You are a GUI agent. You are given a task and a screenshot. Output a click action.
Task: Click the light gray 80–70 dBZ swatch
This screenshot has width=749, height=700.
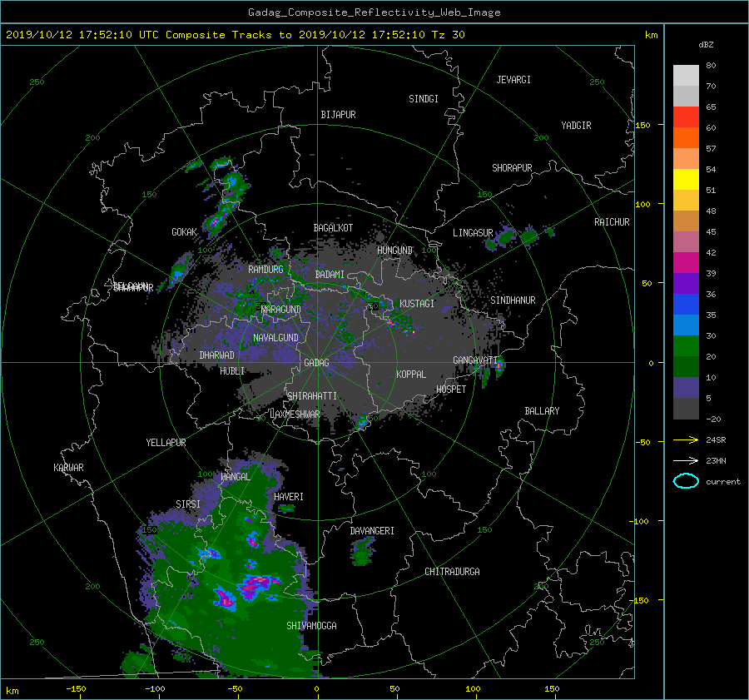(x=686, y=75)
